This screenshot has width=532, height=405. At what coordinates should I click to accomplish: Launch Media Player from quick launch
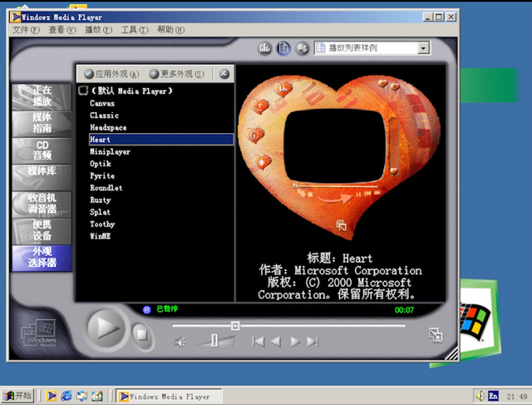coord(52,396)
